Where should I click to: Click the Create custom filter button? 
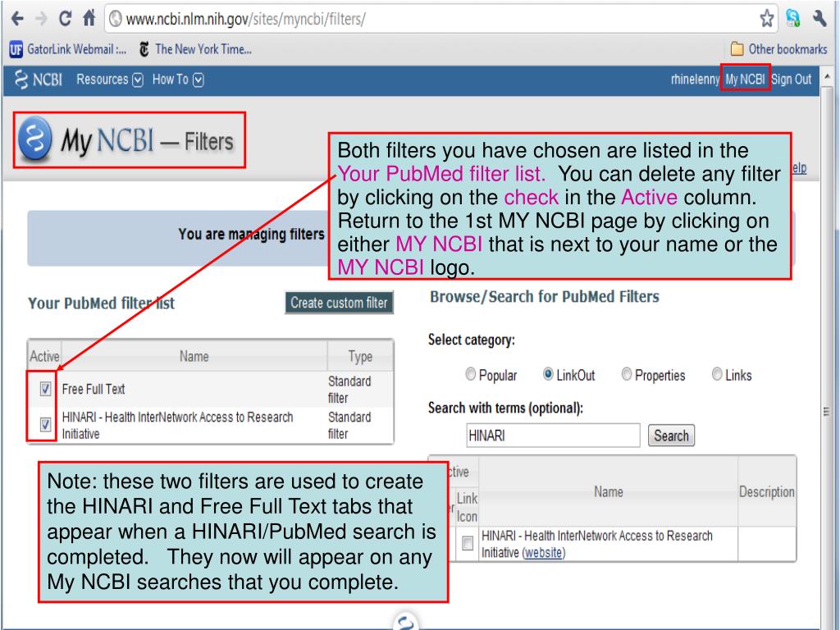coord(339,303)
